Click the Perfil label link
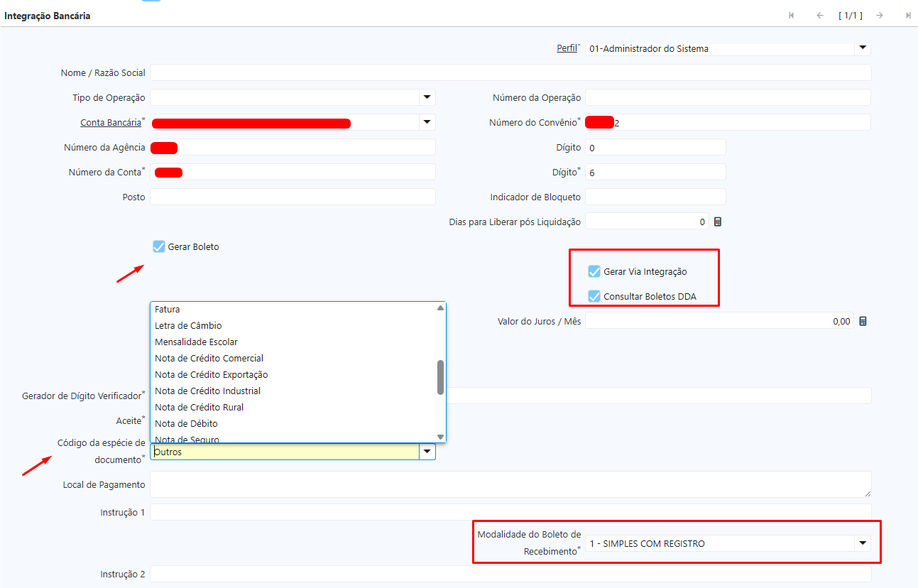The image size is (918, 588). pyautogui.click(x=567, y=48)
